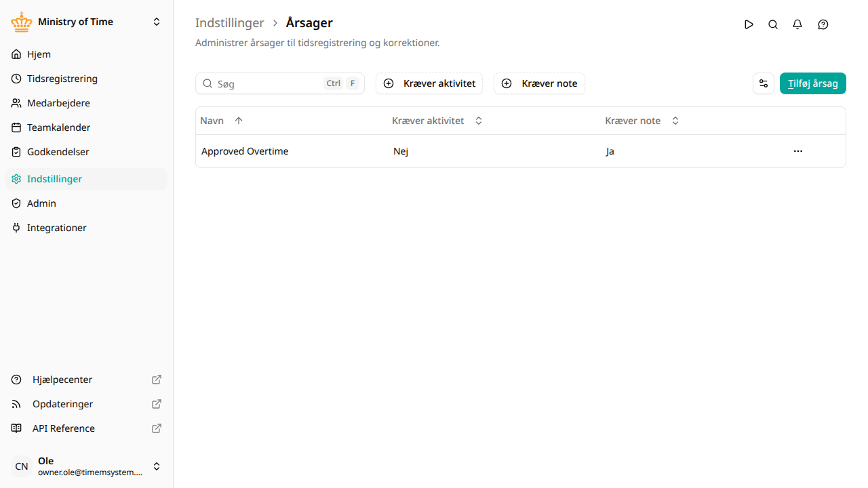Click external link icon beside Hjælpecenter
Image resolution: width=868 pixels, height=488 pixels.
click(x=157, y=380)
